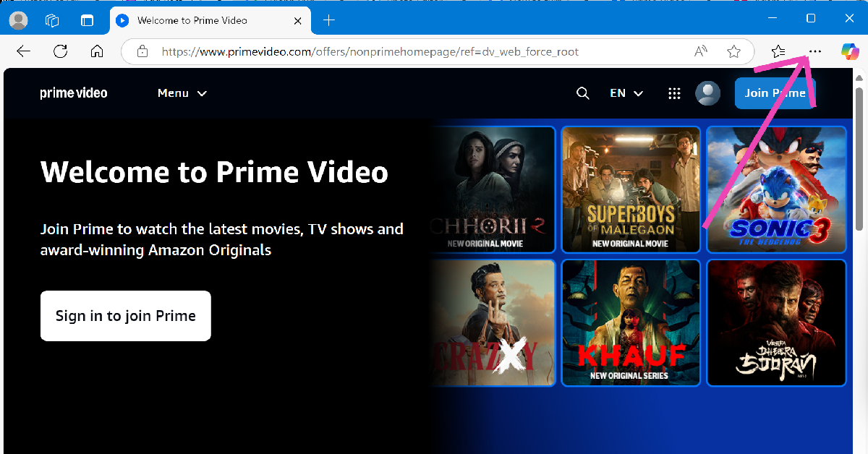Go back with the browser back arrow

[23, 51]
